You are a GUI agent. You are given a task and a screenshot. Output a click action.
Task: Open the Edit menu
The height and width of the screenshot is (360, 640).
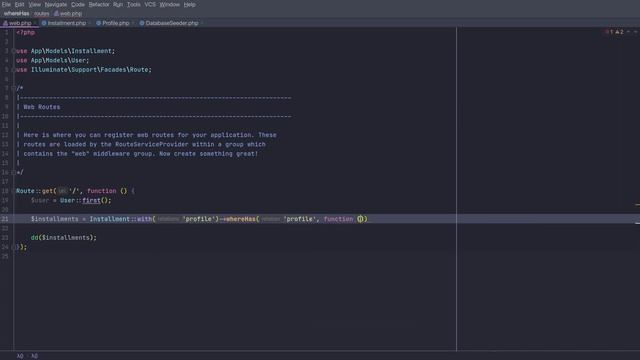[x=19, y=4]
